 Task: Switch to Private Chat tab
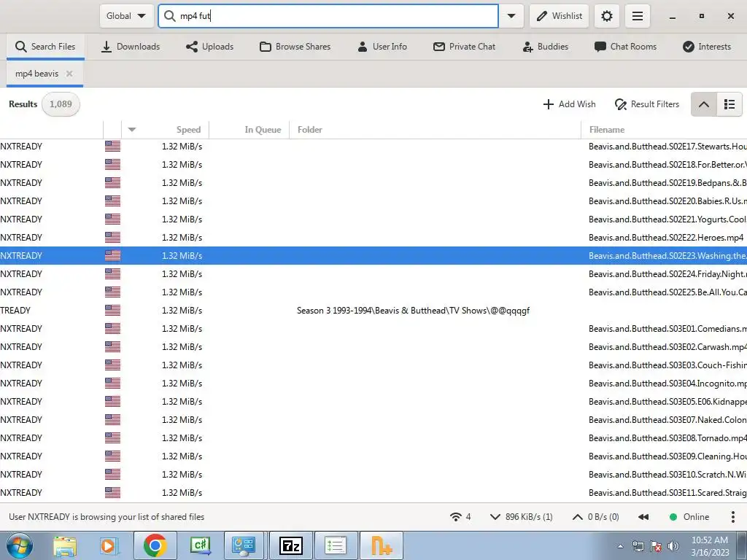click(x=464, y=47)
